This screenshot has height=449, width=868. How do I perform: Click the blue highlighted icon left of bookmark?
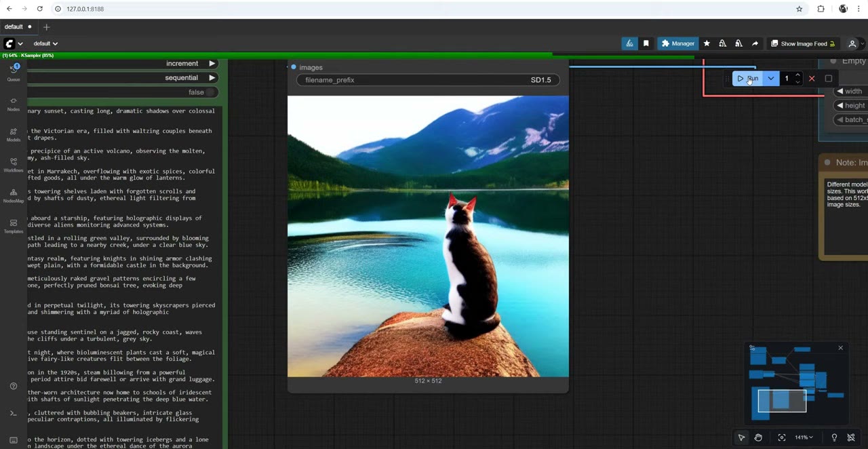click(629, 43)
